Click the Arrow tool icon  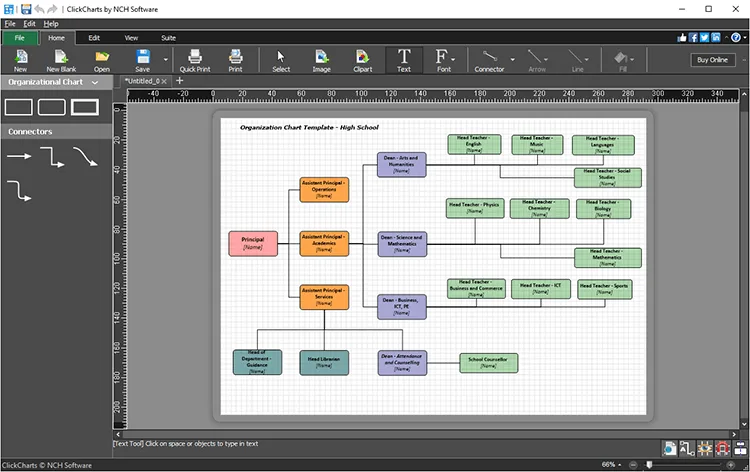coord(535,60)
